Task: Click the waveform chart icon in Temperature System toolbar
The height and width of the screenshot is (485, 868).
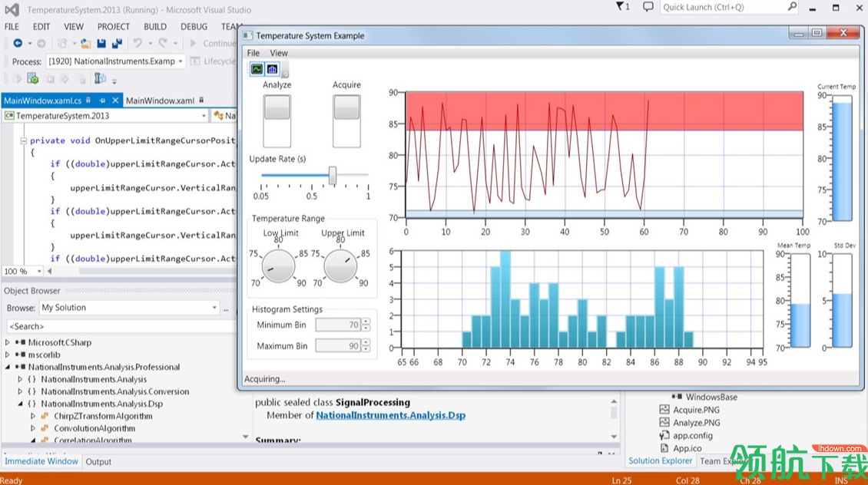Action: pyautogui.click(x=257, y=69)
